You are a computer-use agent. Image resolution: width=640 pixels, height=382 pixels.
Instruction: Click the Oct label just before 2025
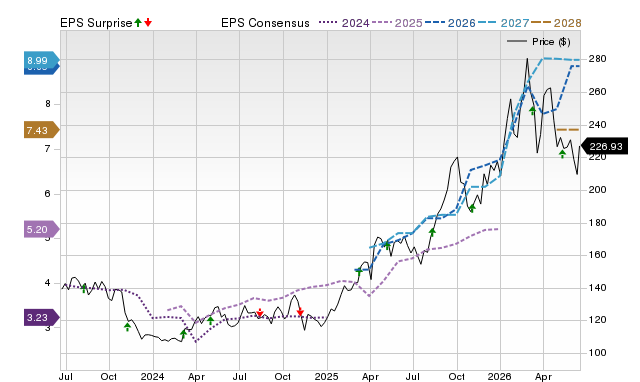[x=282, y=376]
